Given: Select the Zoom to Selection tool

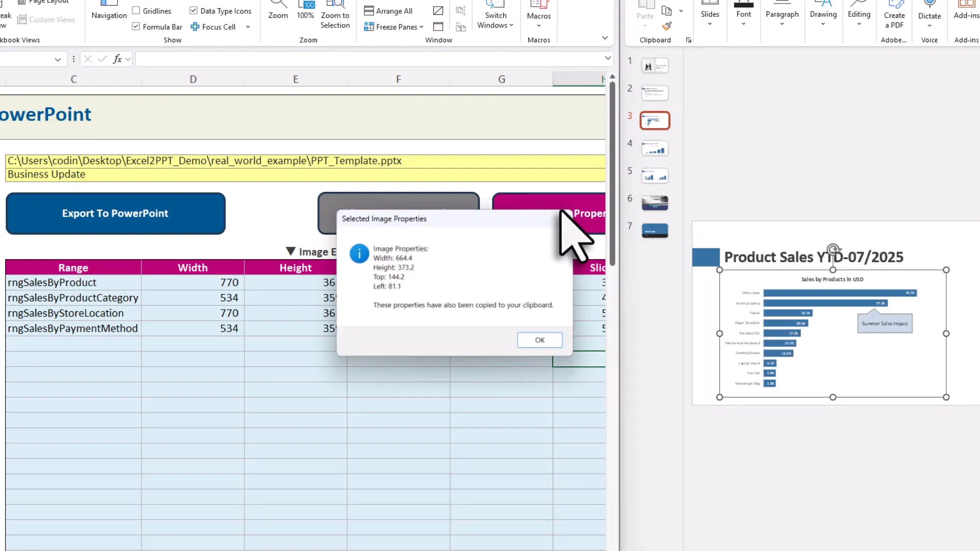Looking at the screenshot, I should [335, 15].
